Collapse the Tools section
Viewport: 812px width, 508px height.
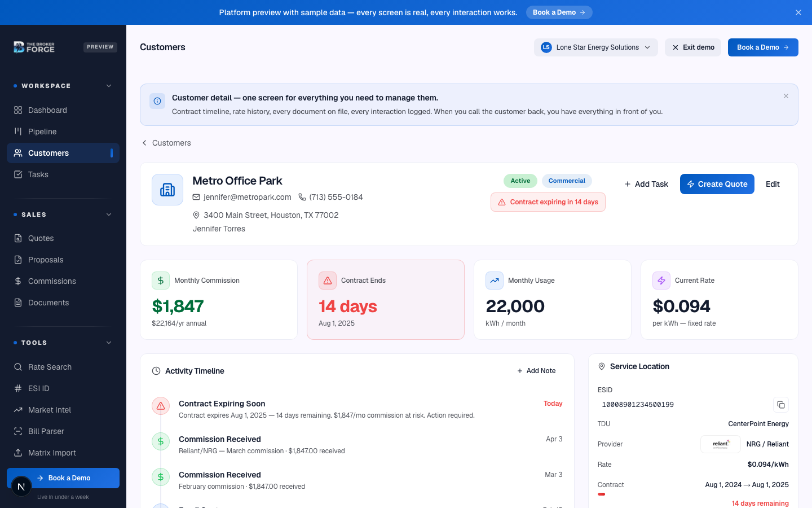click(x=109, y=343)
